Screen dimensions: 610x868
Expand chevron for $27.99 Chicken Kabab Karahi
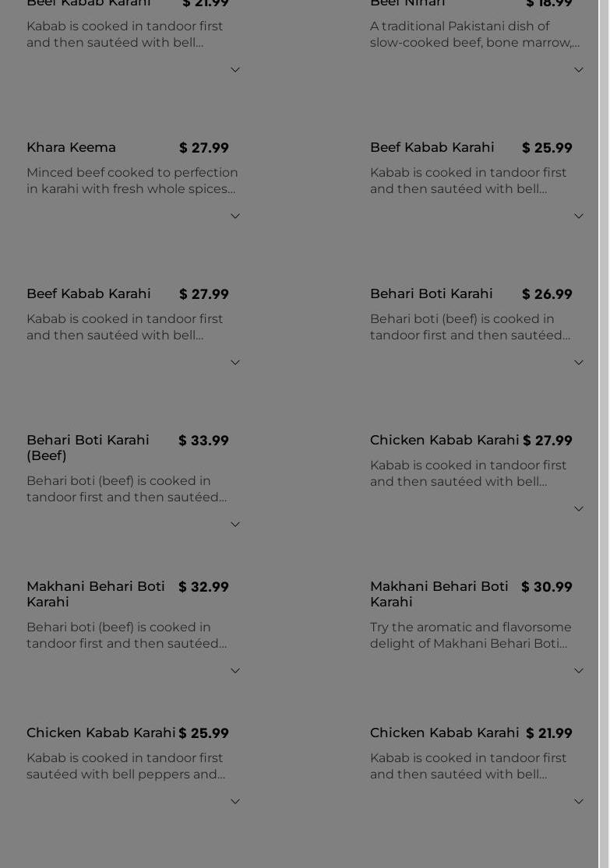pos(579,509)
